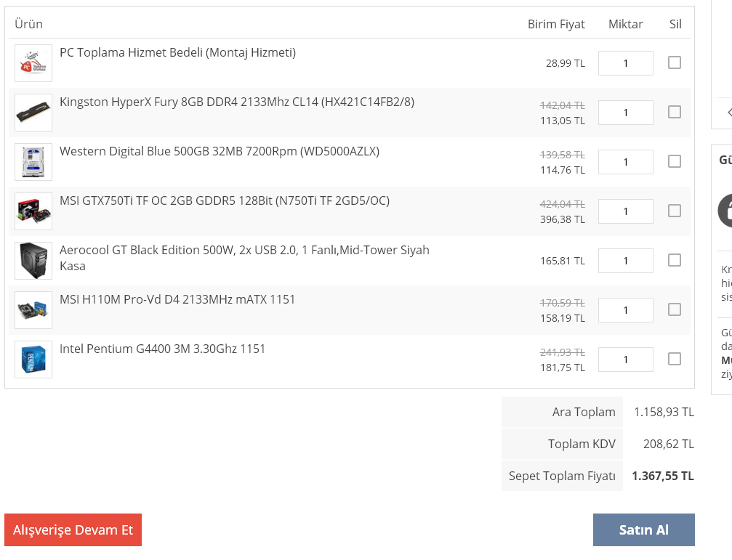Tick the delete checkbox for MSI GTX750Ti
The image size is (732, 560).
[674, 211]
